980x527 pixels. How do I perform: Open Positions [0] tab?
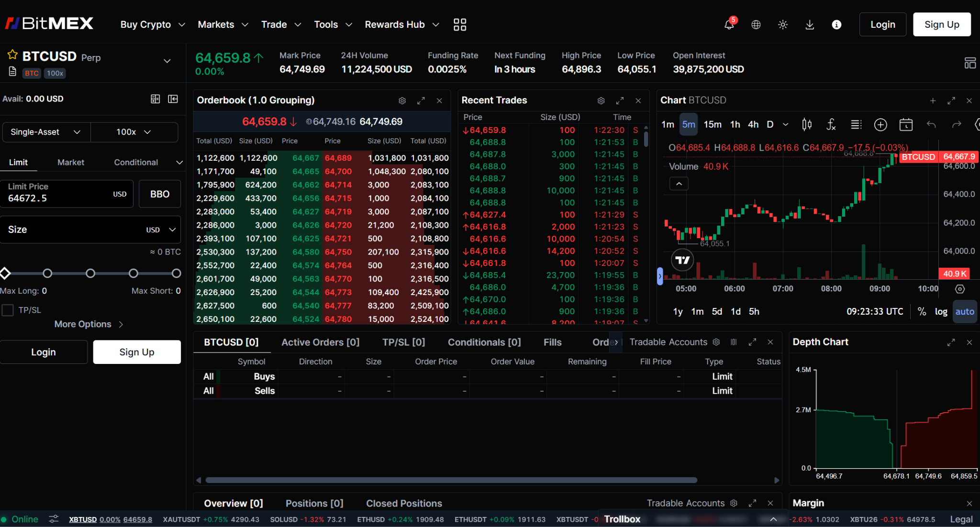(x=314, y=503)
